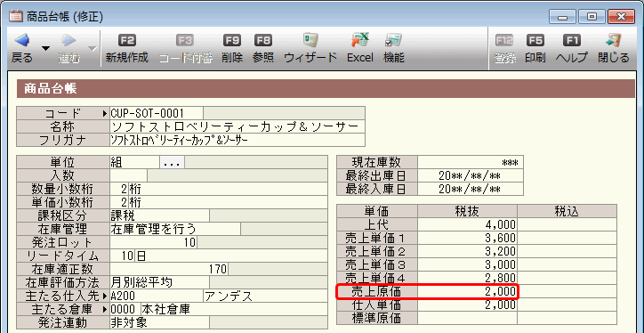Minimize the 商品台帳 window

click(562, 17)
